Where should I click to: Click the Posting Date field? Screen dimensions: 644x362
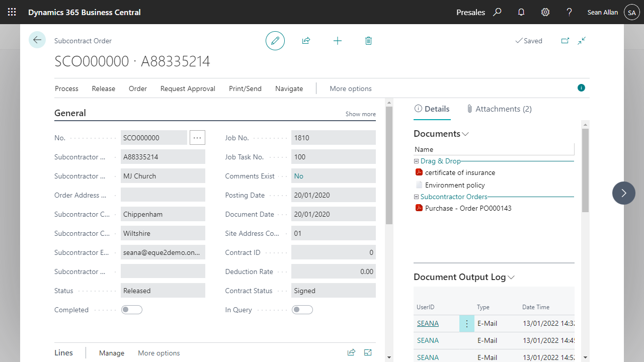coord(334,195)
